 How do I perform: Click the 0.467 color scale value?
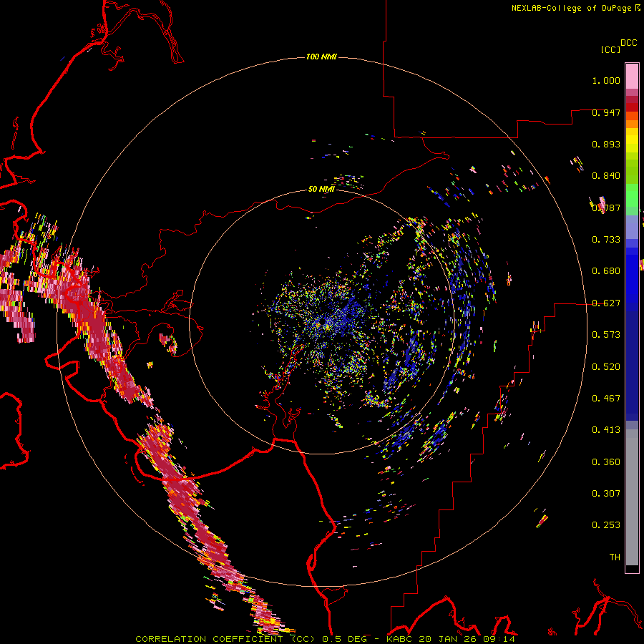tap(606, 399)
